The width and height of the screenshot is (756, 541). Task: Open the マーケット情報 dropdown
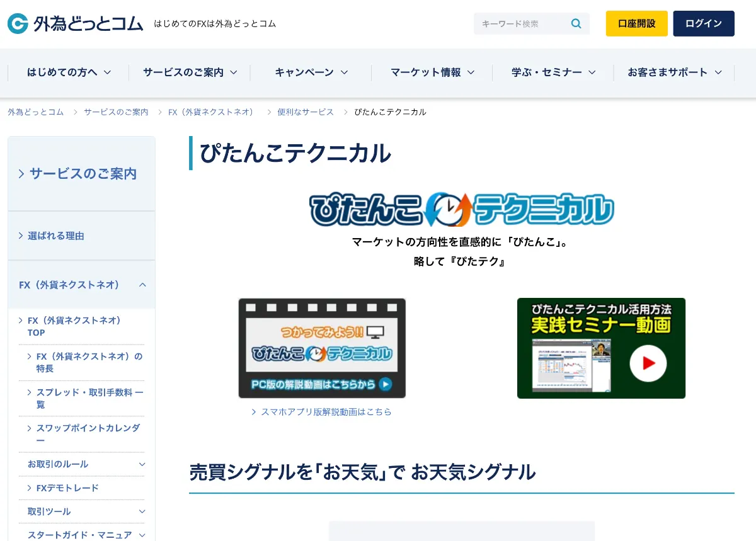coord(432,72)
